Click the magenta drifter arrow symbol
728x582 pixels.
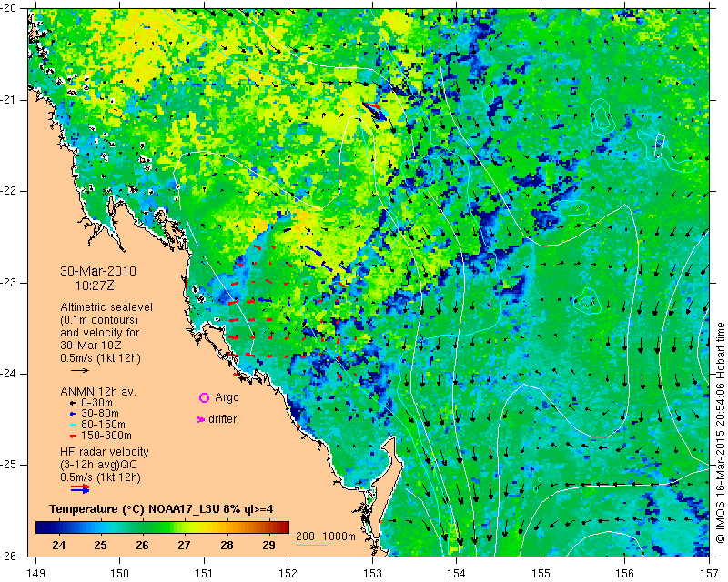pyautogui.click(x=201, y=419)
